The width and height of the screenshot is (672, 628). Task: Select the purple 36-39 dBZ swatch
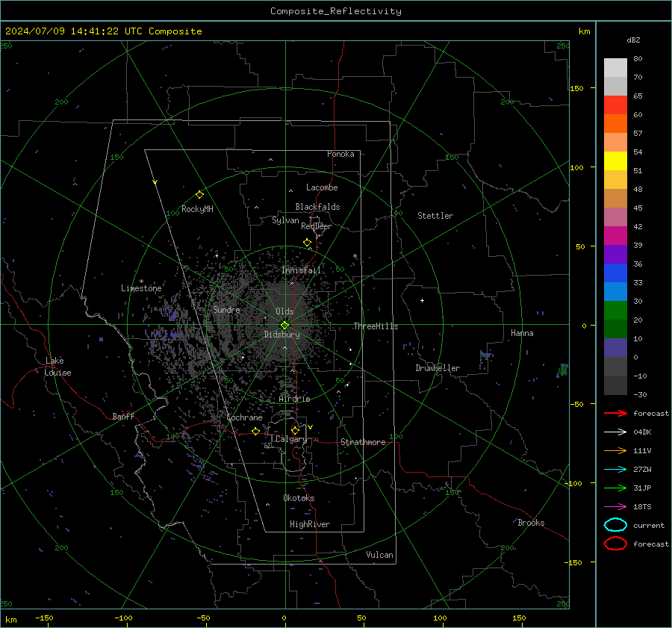pyautogui.click(x=615, y=254)
